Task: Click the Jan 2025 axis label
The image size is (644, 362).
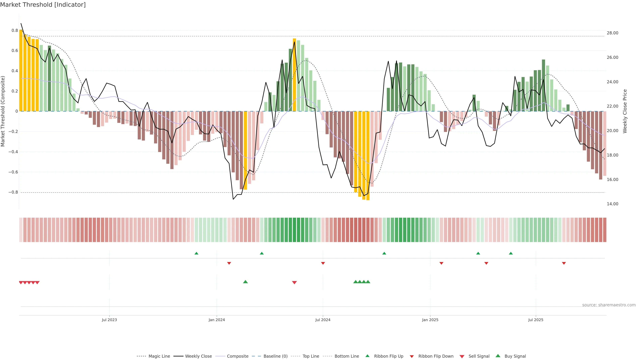Action: 430,320
